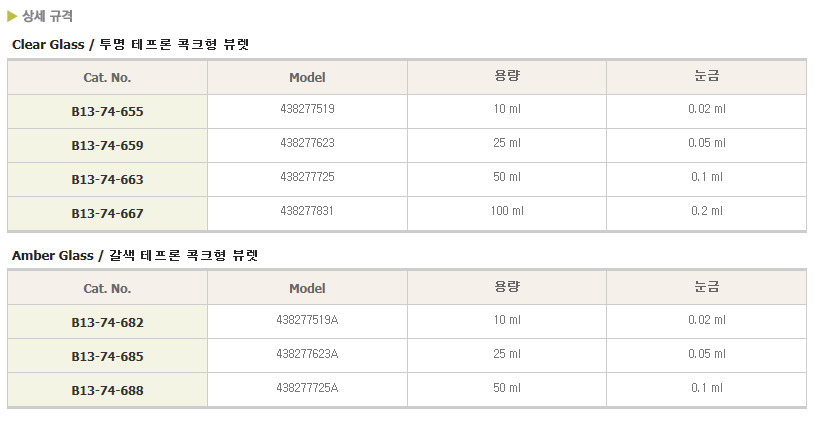Click the Amber Glass table Model header

click(307, 289)
